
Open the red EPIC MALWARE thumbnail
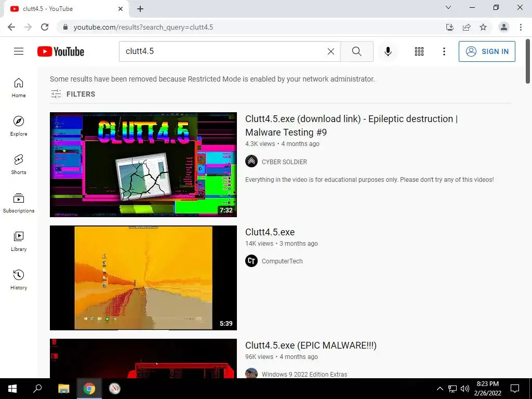143,358
